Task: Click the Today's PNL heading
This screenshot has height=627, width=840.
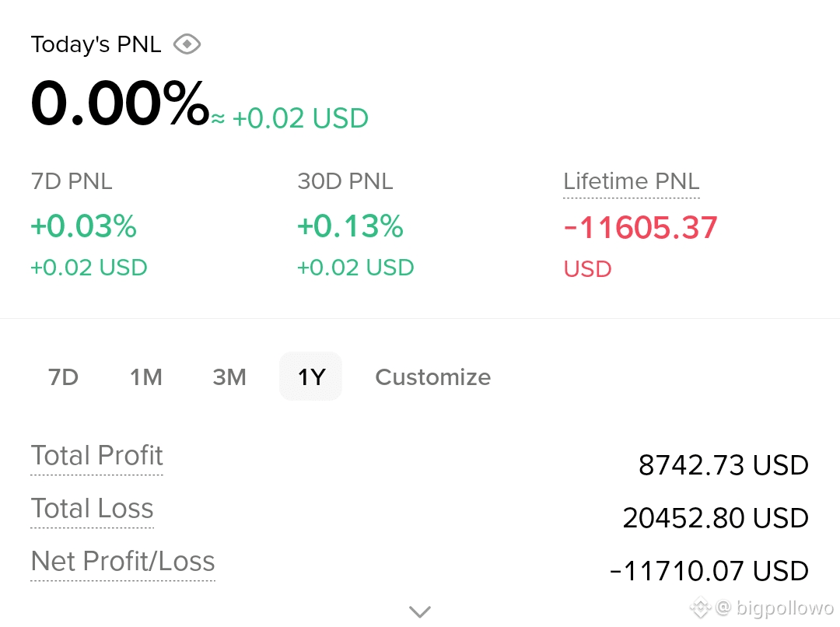Action: click(x=96, y=44)
